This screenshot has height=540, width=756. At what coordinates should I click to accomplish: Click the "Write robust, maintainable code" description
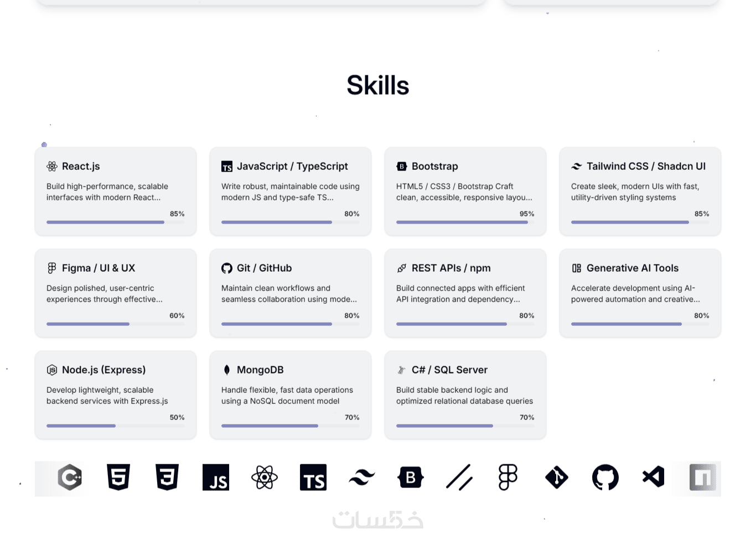291,192
